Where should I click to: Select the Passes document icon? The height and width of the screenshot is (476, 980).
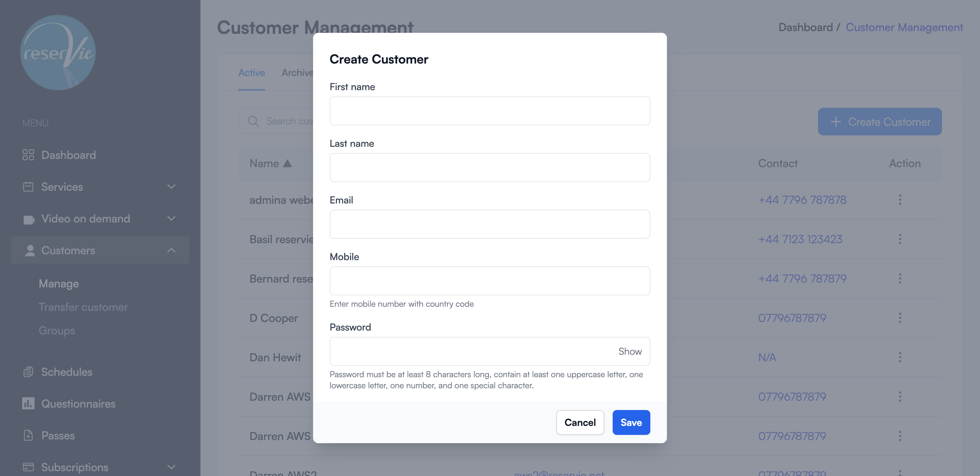point(28,435)
